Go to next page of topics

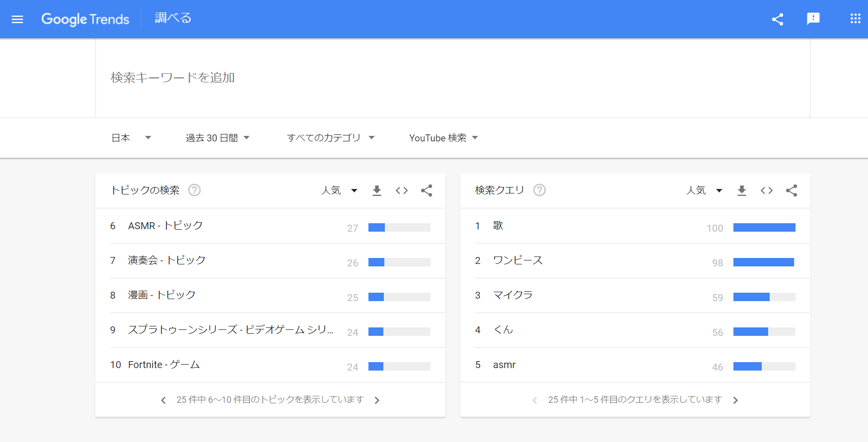pos(377,400)
